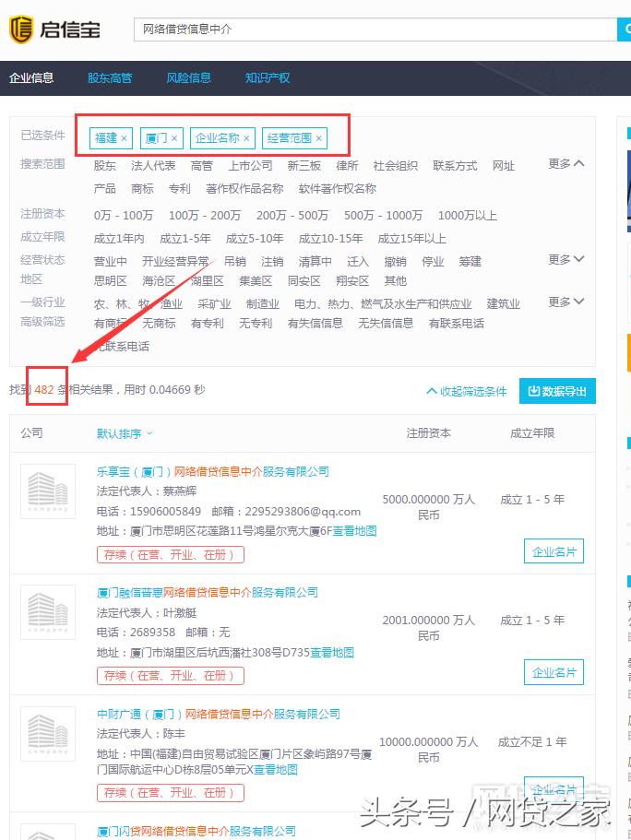Image resolution: width=631 pixels, height=840 pixels.
Task: Filter registered capital 0万 - 100万
Action: [124, 216]
